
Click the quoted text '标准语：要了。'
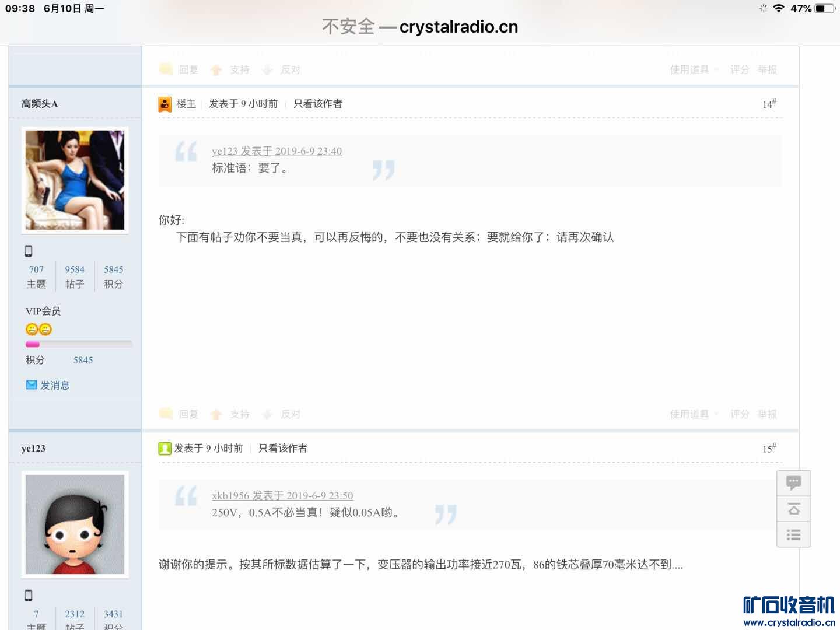click(250, 168)
